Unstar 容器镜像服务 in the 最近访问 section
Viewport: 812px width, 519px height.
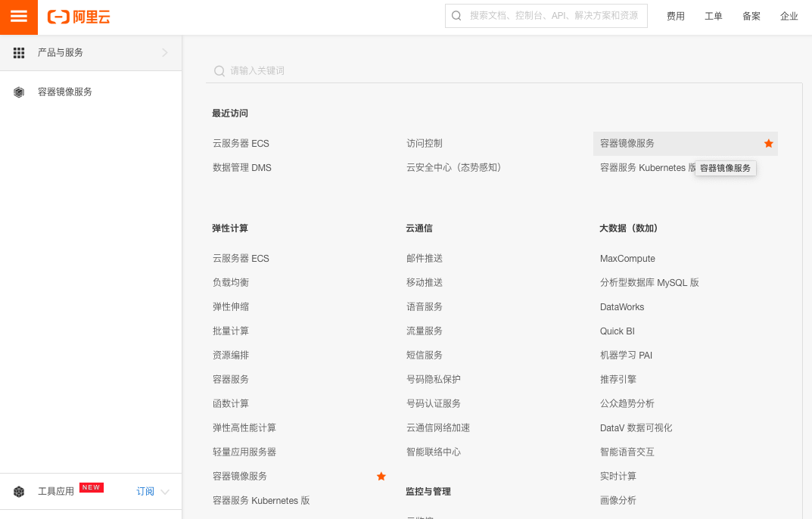[x=769, y=143]
